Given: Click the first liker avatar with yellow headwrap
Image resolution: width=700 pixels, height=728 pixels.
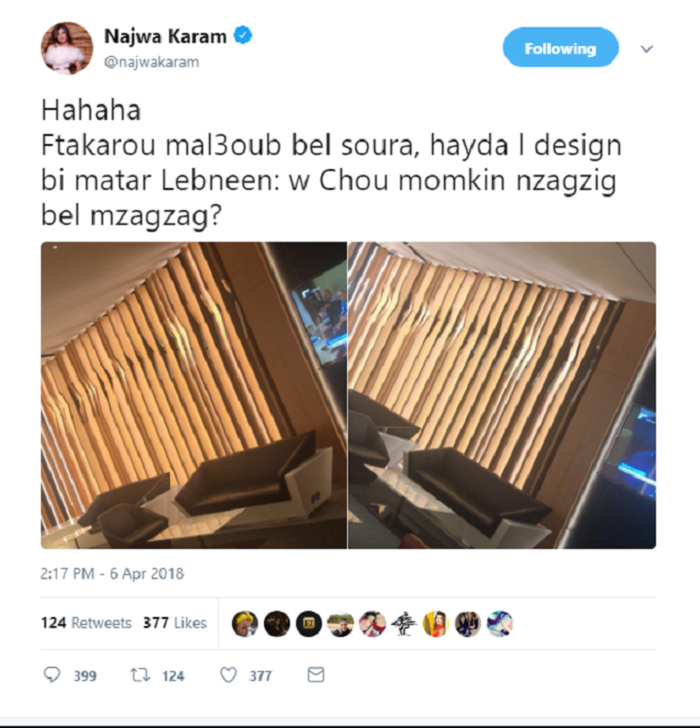Looking at the screenshot, I should [245, 624].
